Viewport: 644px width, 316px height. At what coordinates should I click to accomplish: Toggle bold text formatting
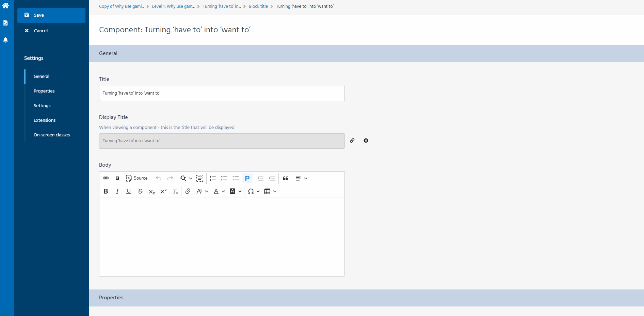click(106, 191)
